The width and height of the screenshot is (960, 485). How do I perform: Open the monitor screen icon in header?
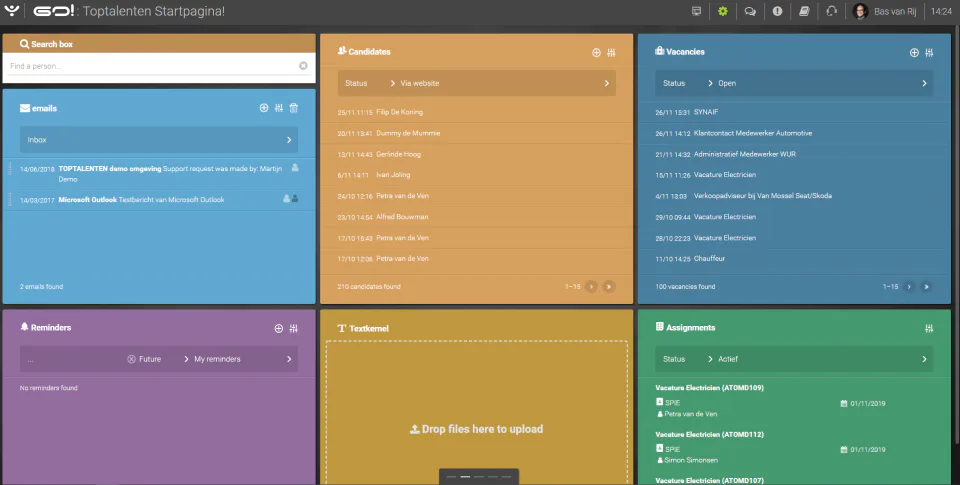click(x=696, y=11)
